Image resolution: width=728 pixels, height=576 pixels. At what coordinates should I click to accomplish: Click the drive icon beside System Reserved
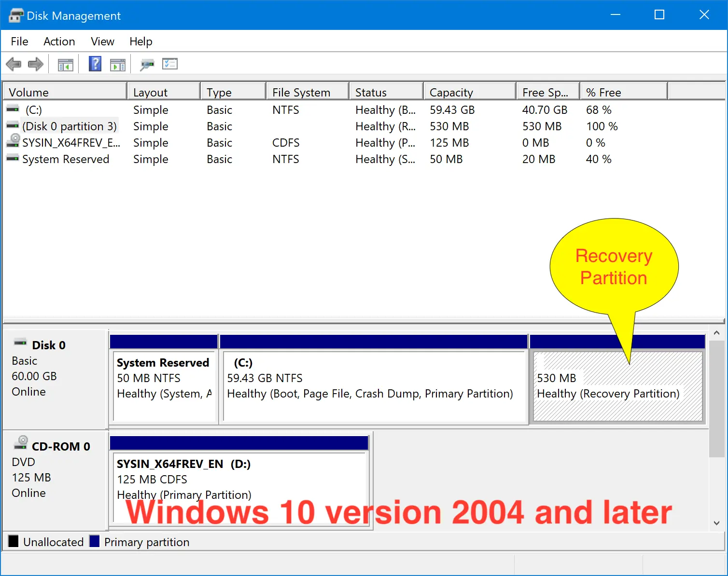point(13,158)
